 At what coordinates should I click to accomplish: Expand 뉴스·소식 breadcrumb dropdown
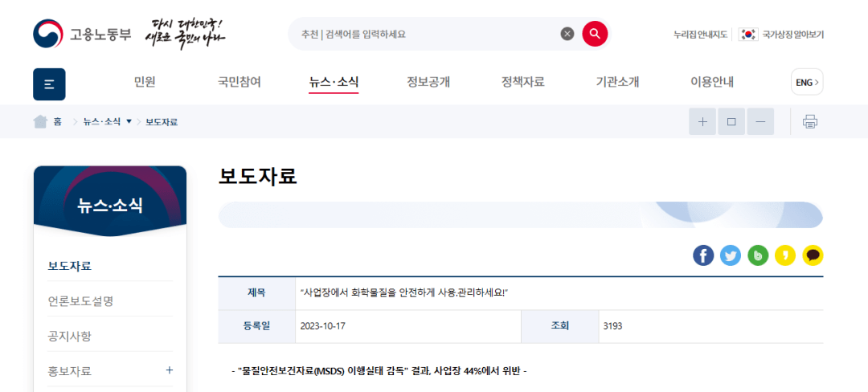tap(129, 121)
